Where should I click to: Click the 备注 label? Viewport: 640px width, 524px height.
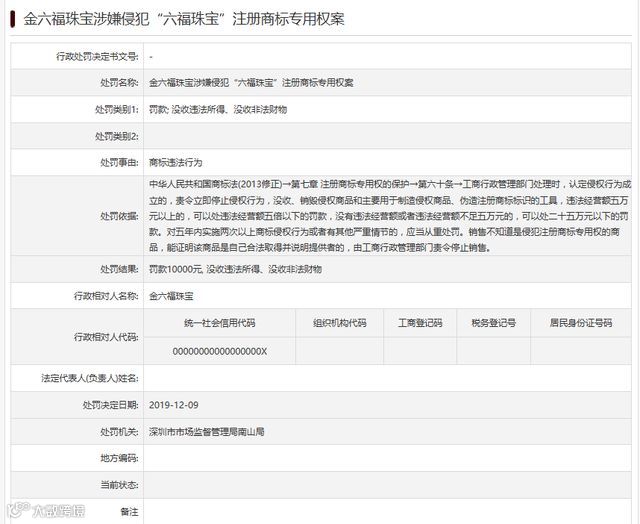point(129,511)
